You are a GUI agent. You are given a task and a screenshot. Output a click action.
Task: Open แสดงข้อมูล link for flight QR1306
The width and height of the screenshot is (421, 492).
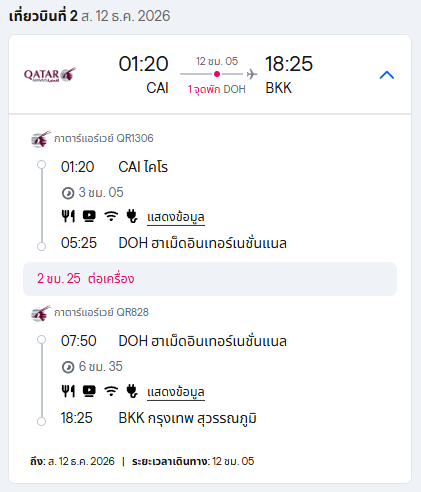point(176,218)
